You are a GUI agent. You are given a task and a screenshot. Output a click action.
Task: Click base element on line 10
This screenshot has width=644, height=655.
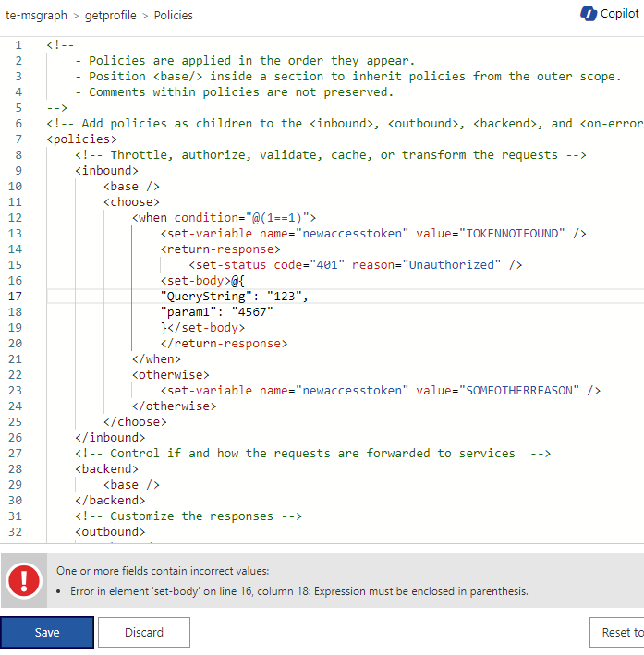pos(131,187)
